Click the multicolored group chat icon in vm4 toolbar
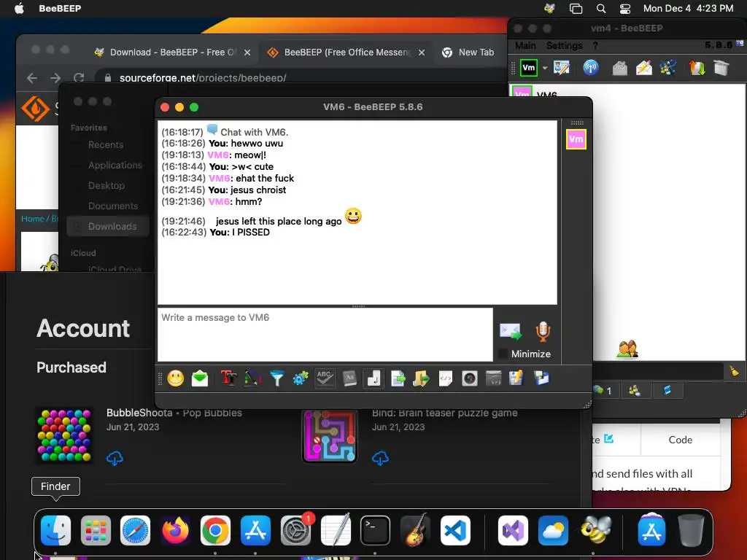 click(668, 68)
